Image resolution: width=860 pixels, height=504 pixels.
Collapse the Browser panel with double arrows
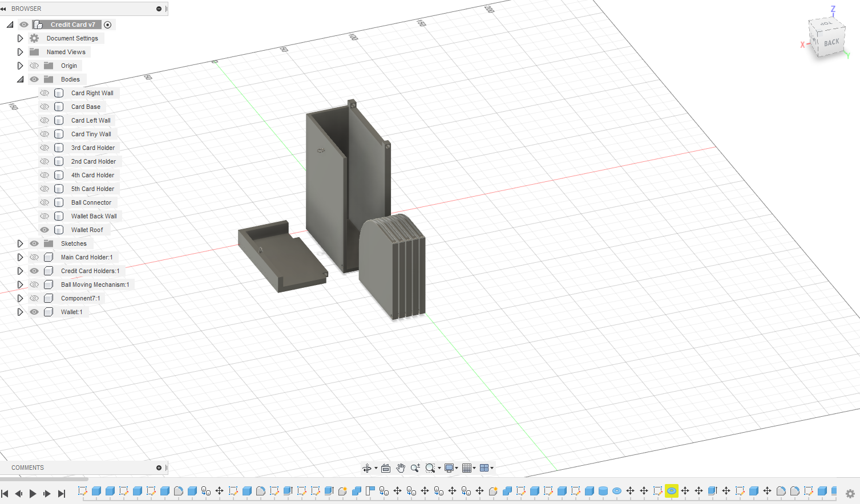pos(3,9)
